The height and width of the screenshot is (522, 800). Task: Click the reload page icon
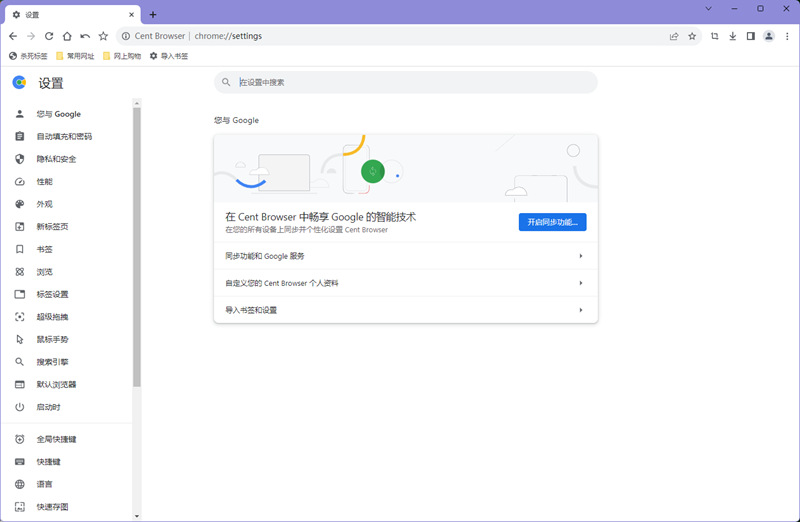tap(49, 36)
